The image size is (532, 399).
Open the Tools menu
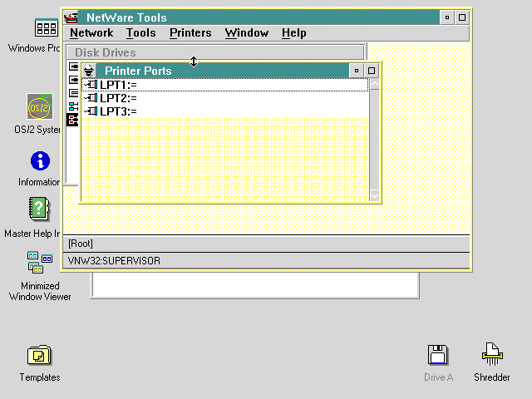click(140, 33)
